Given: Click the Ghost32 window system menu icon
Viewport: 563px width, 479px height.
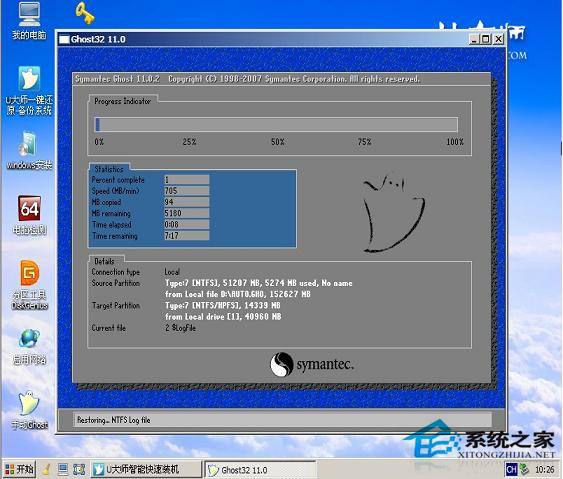Looking at the screenshot, I should (64, 39).
